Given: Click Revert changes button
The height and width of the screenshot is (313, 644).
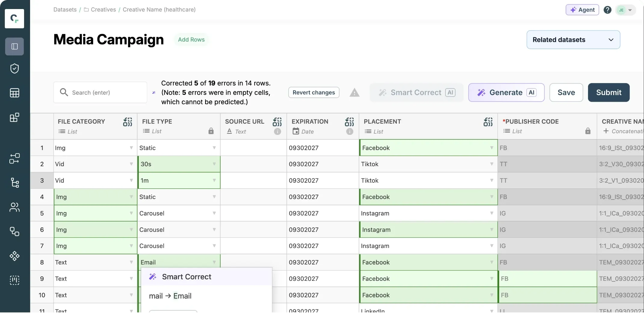Looking at the screenshot, I should [x=314, y=92].
